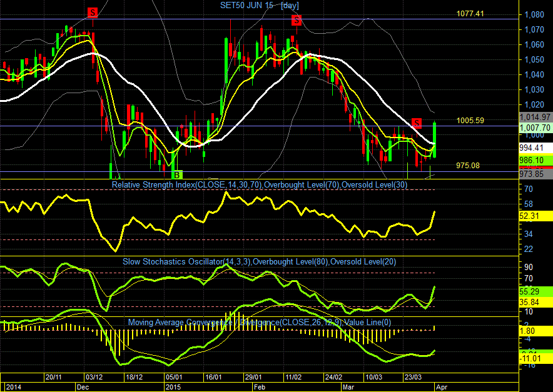
Task: Click the 22 value on RSI axis
Action: click(x=529, y=249)
